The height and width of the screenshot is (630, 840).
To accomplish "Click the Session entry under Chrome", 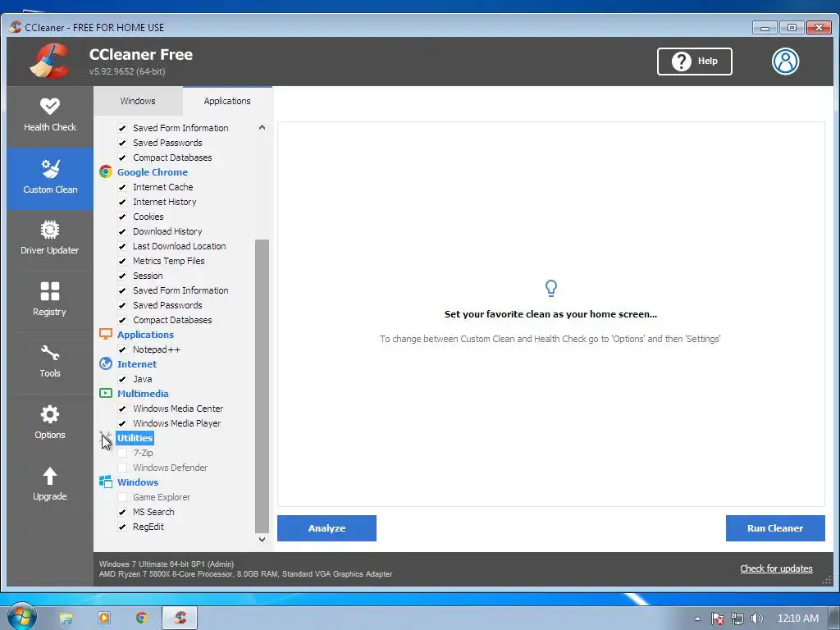I will click(148, 276).
